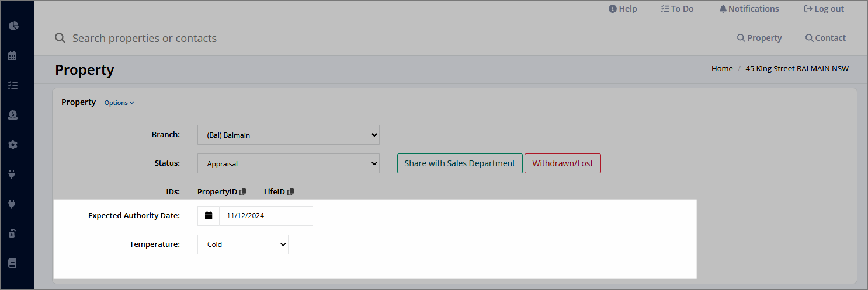Click the Withdrawn/Lost button
This screenshot has width=868, height=290.
[563, 163]
